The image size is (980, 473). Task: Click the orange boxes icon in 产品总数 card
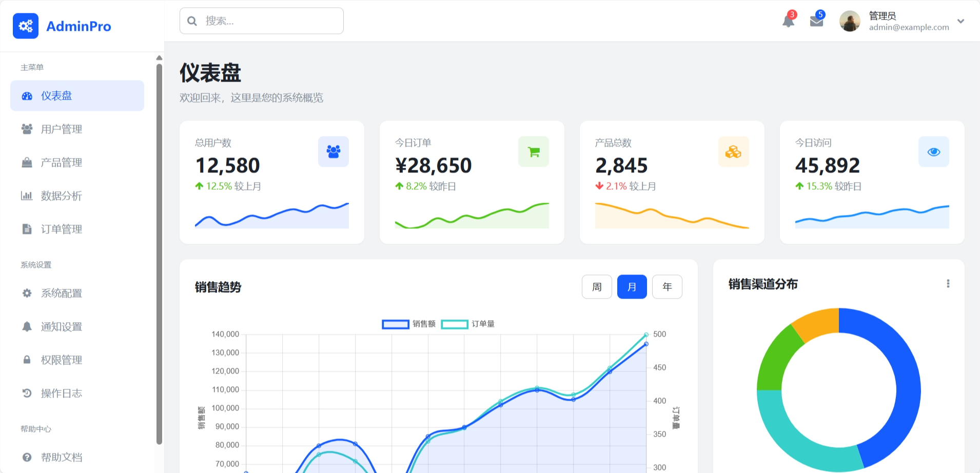(733, 152)
